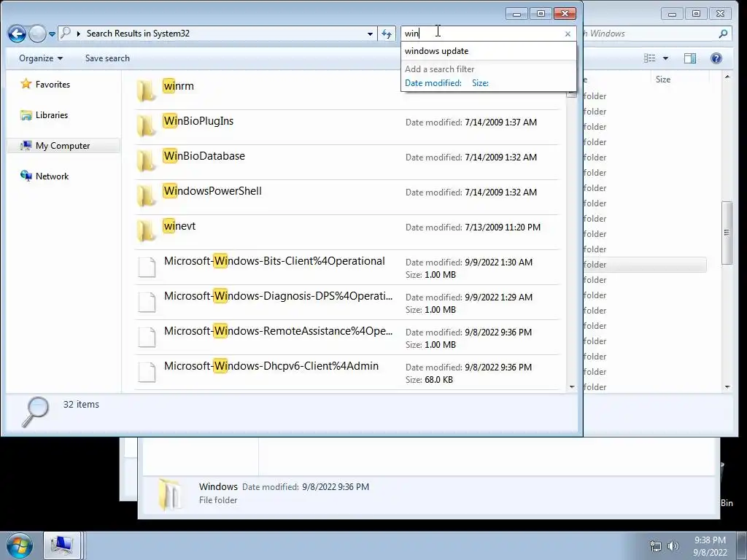747x560 pixels.
Task: Click the taskbar Explorer computer button
Action: coord(62,545)
